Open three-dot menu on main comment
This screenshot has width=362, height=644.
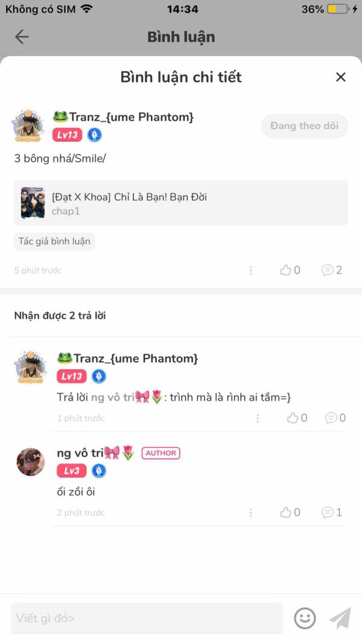coord(251,270)
